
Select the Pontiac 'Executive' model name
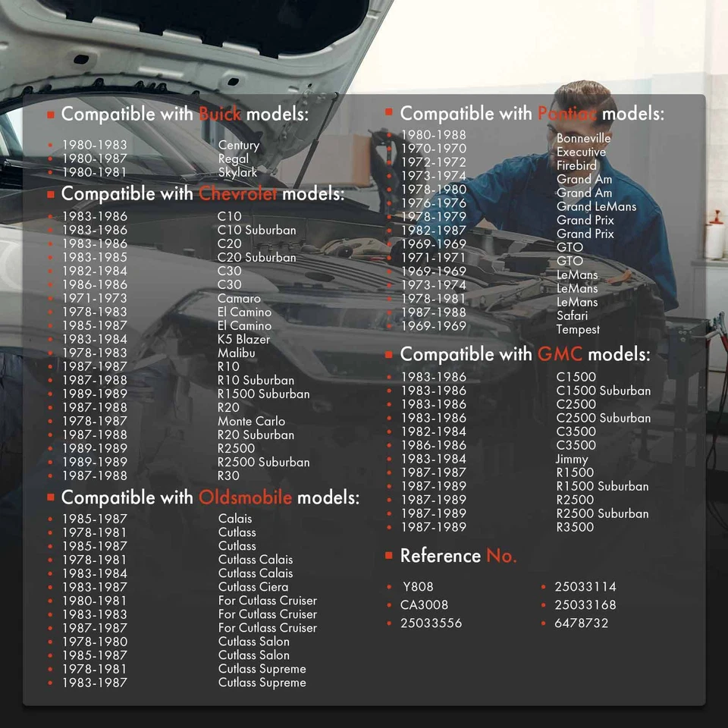tap(582, 152)
